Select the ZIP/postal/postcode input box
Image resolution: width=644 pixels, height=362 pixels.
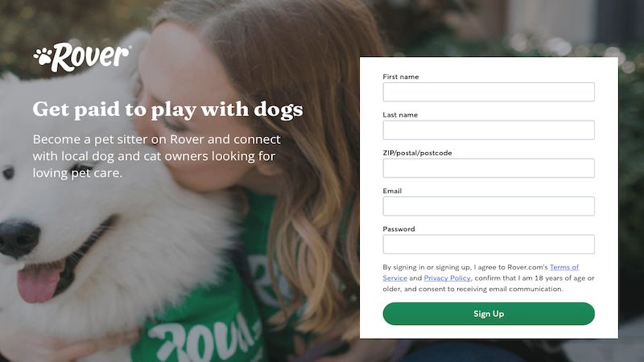pyautogui.click(x=489, y=168)
